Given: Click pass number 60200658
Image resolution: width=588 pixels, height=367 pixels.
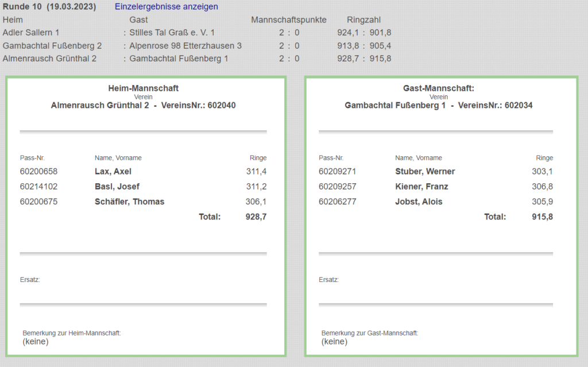Looking at the screenshot, I should click(38, 171).
